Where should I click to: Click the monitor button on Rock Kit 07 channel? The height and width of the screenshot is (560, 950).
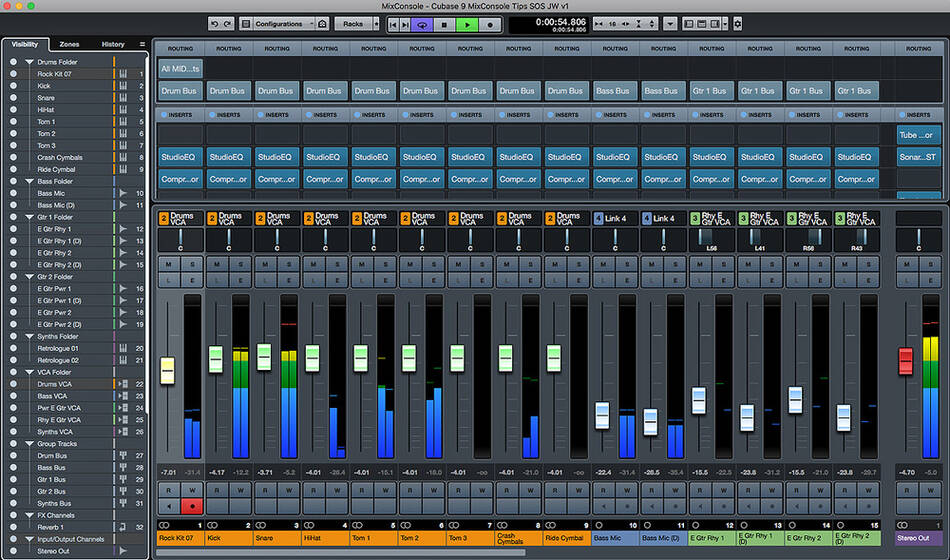pyautogui.click(x=169, y=505)
